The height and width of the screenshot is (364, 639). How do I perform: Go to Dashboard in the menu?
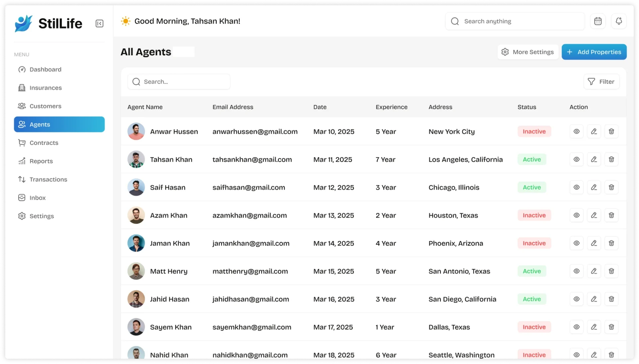point(45,70)
